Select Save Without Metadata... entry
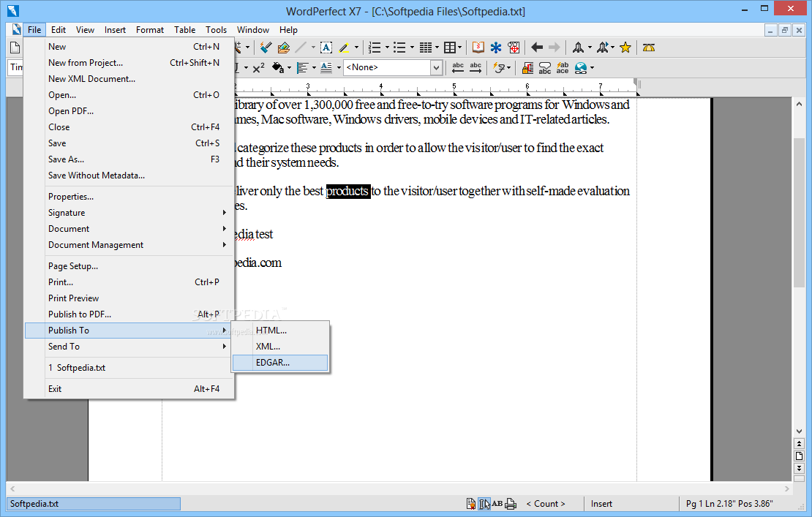Screen dimensions: 812x517 coord(129,176)
